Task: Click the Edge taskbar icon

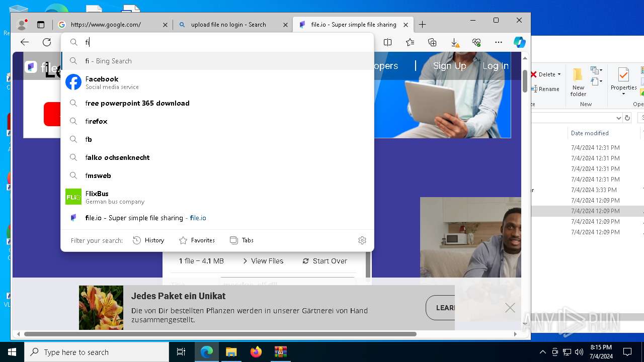Action: coord(207,352)
